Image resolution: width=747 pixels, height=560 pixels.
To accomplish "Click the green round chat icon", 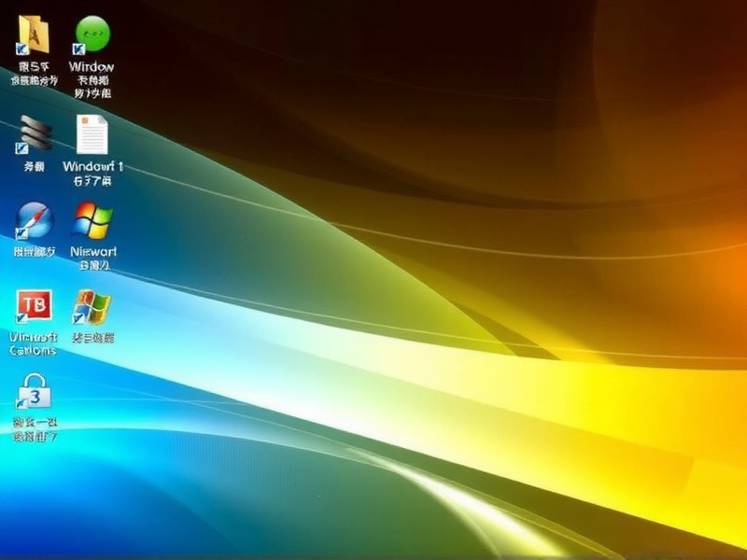I will tap(92, 35).
